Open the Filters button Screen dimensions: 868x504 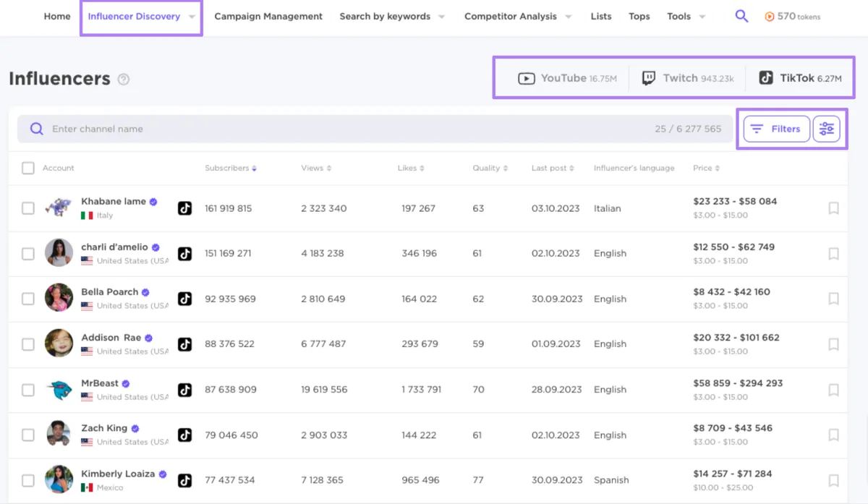tap(776, 129)
